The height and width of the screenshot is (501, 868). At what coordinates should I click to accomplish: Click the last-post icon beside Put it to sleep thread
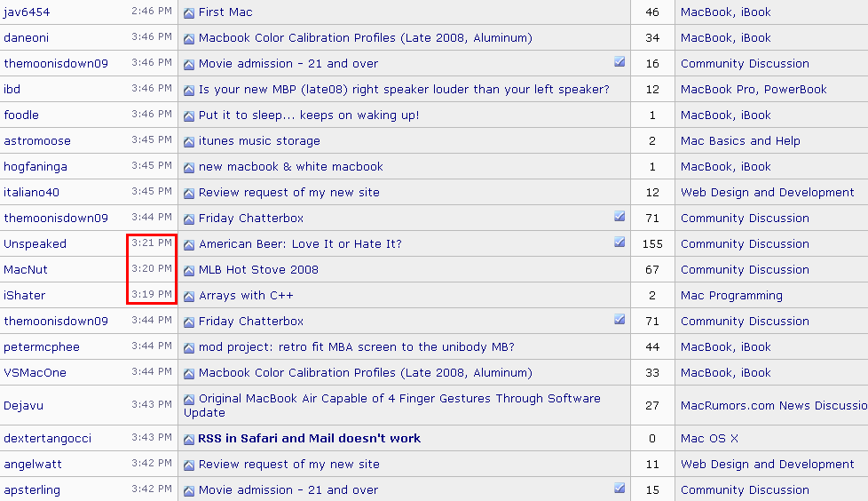(189, 115)
